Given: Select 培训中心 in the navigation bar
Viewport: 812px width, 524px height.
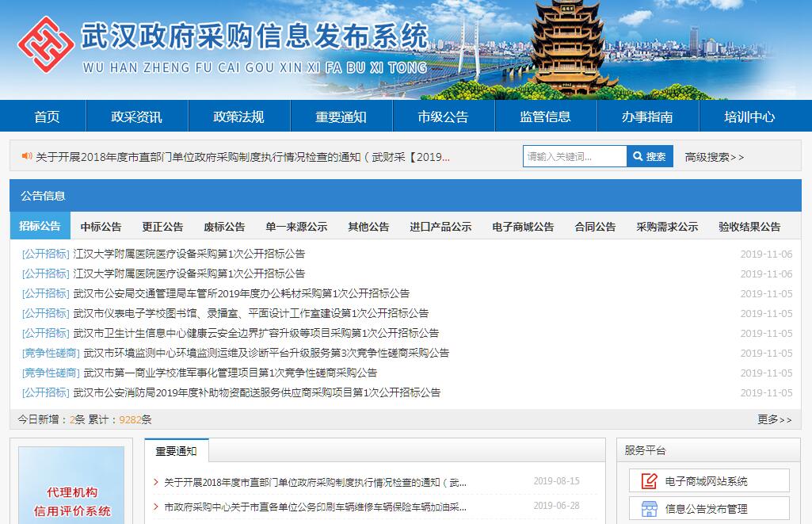Looking at the screenshot, I should [749, 117].
